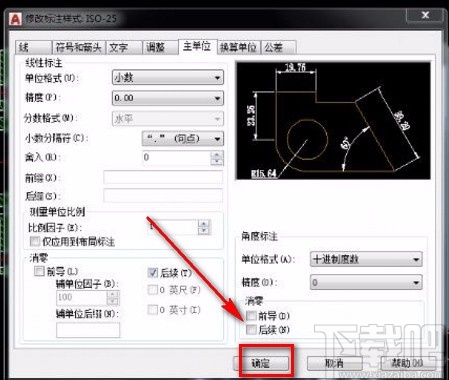449x380 pixels.
Task: Decrease the 舍入 value with down arrow
Action: (217, 162)
